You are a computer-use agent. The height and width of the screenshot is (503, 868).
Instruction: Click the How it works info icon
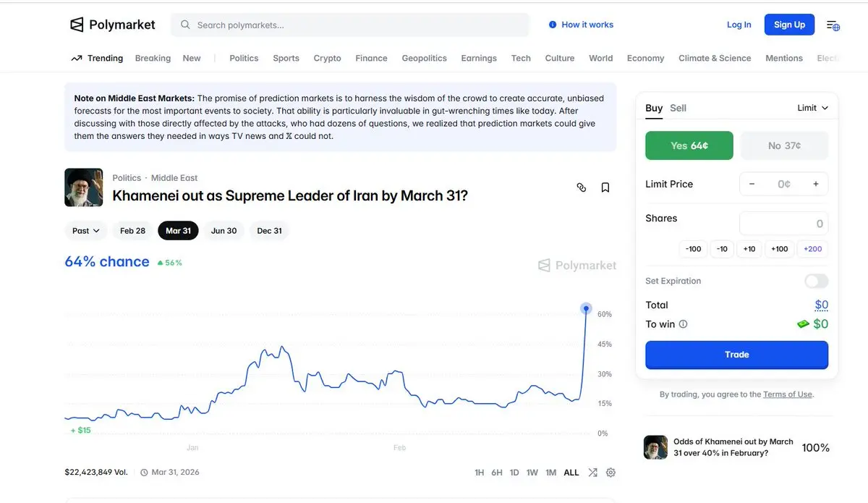click(553, 25)
